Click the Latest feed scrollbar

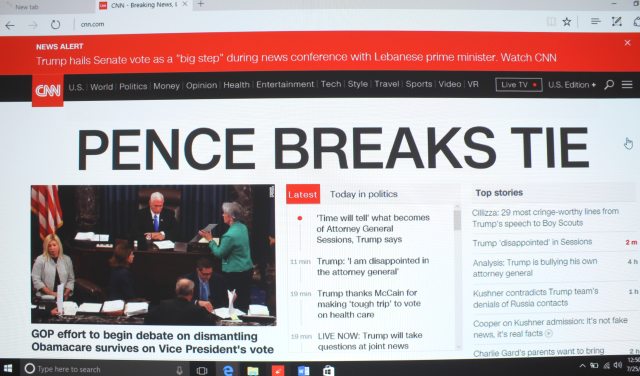[x=457, y=278]
